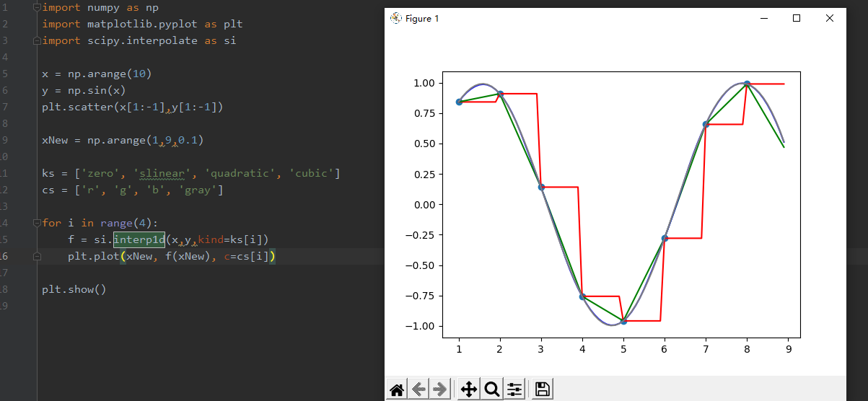The image size is (868, 401).
Task: Close the Figure 1 window
Action: 830,18
